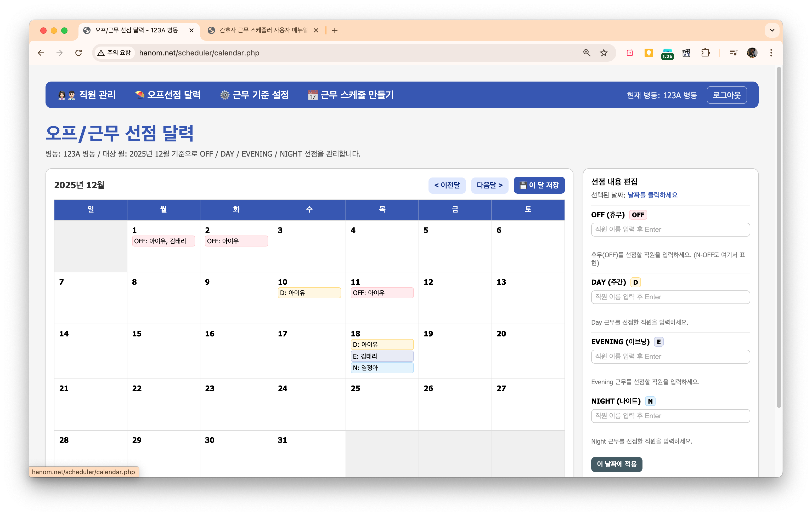
Task: Click the page reload icon
Action: coord(78,53)
